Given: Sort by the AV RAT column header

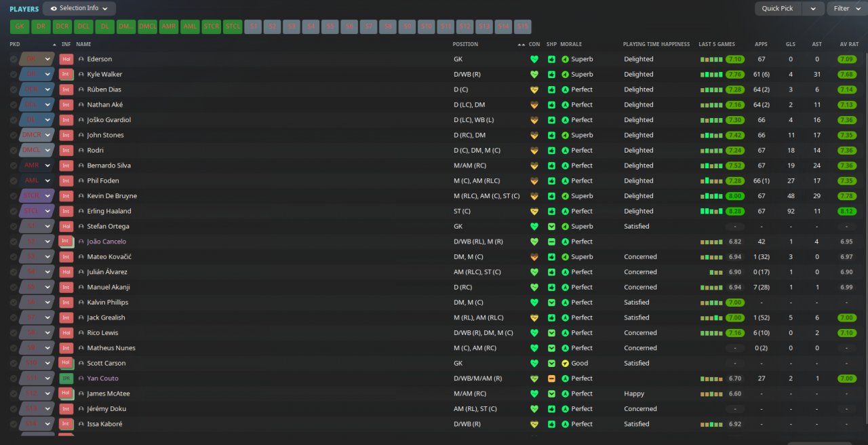Looking at the screenshot, I should (849, 44).
